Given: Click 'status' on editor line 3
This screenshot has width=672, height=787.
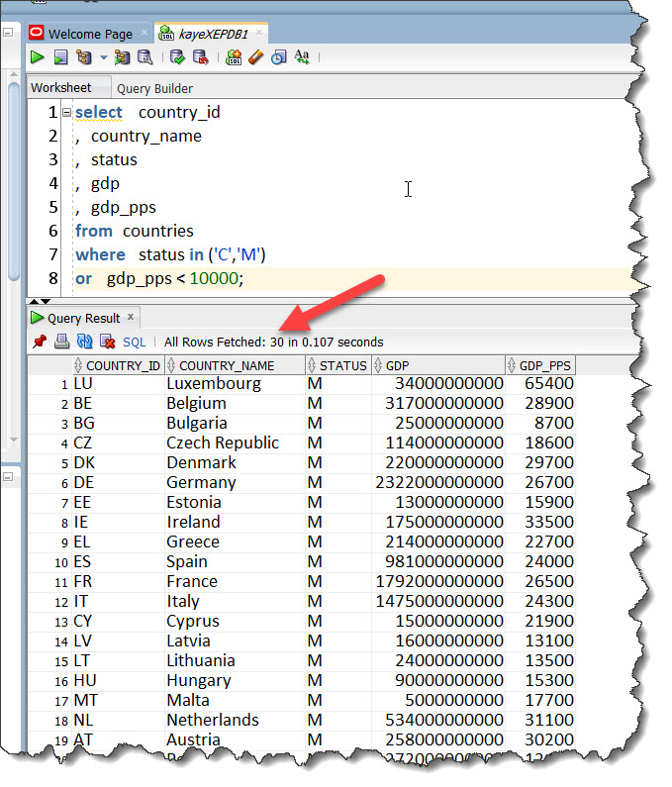Looking at the screenshot, I should point(114,160).
